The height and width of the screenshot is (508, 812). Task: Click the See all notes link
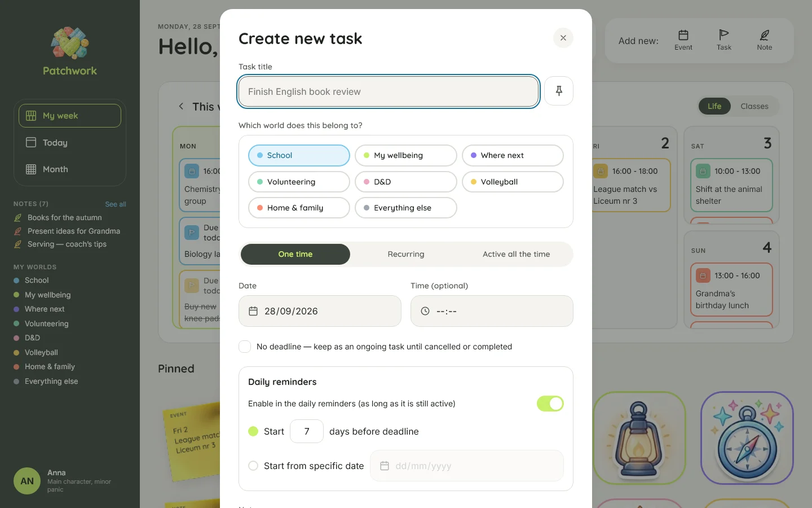coord(116,204)
